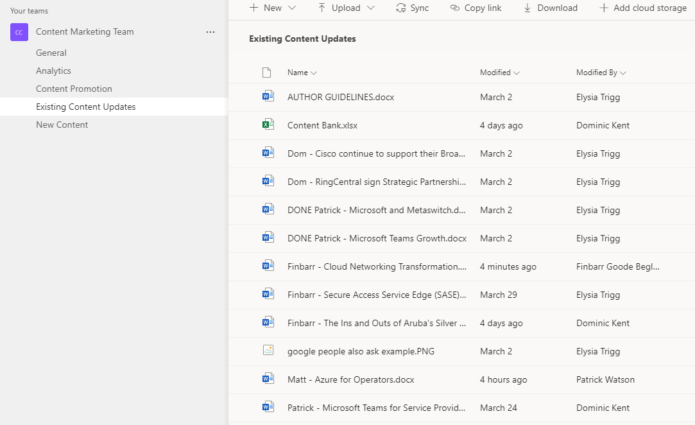Viewport: 695px width, 425px height.
Task: Click the image file icon for google people also ask example
Action: [267, 350]
